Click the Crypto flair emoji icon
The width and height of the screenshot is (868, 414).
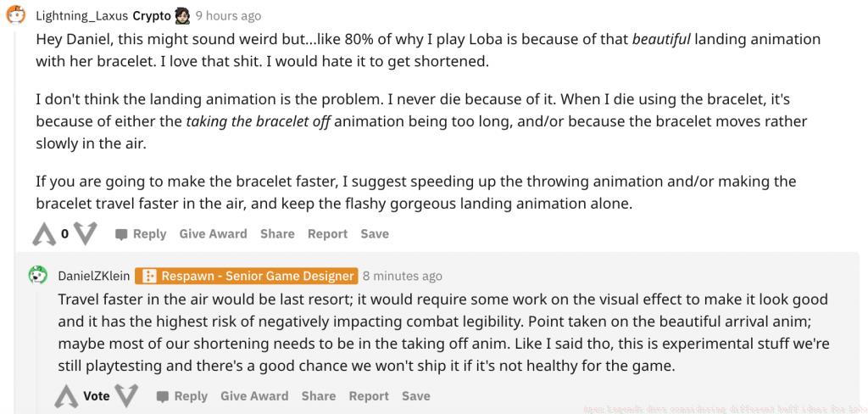[x=181, y=15]
